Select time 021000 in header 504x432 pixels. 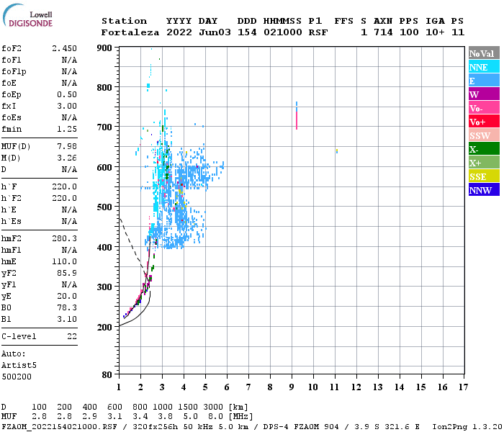coord(283,32)
